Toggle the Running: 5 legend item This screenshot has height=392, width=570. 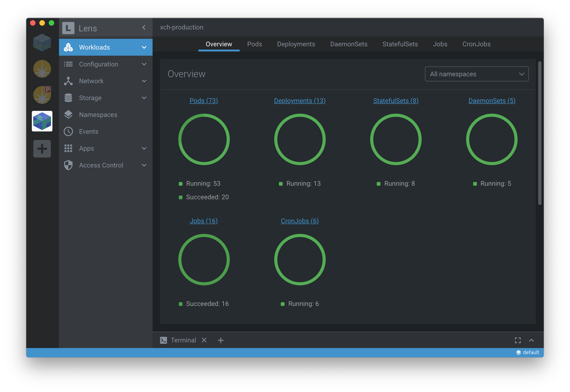[492, 183]
